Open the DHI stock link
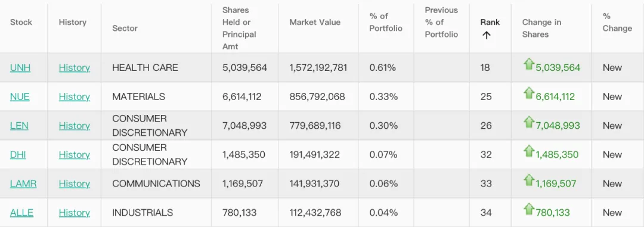Image resolution: width=644 pixels, height=227 pixels. pos(18,155)
